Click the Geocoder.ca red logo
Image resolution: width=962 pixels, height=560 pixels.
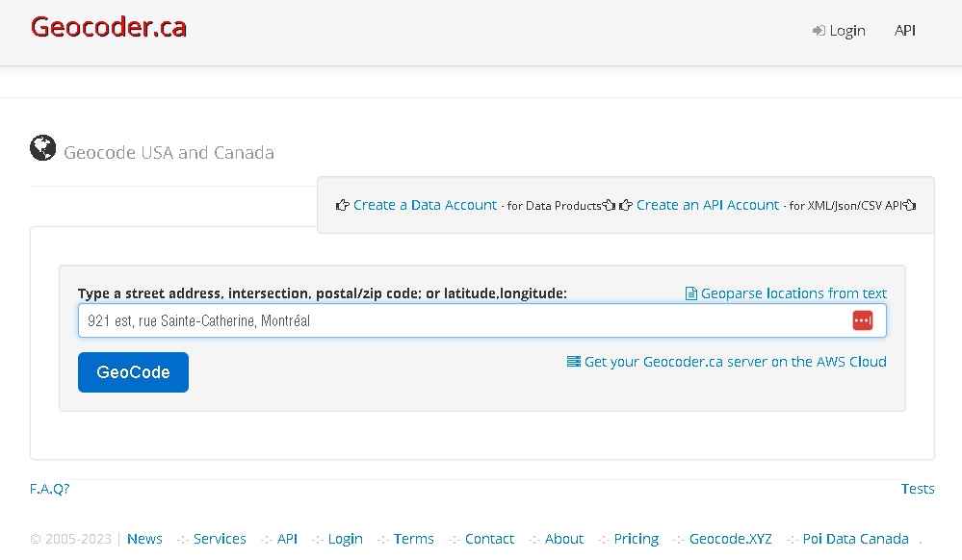[109, 28]
